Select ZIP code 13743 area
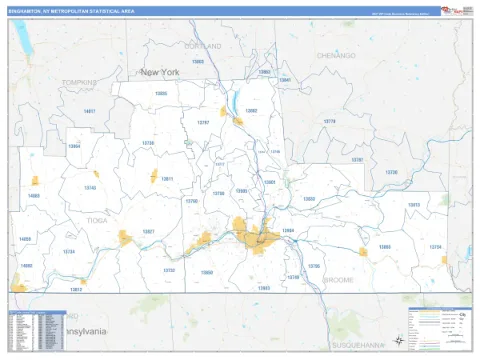Viewport: 480px width, 360px height. [x=90, y=188]
